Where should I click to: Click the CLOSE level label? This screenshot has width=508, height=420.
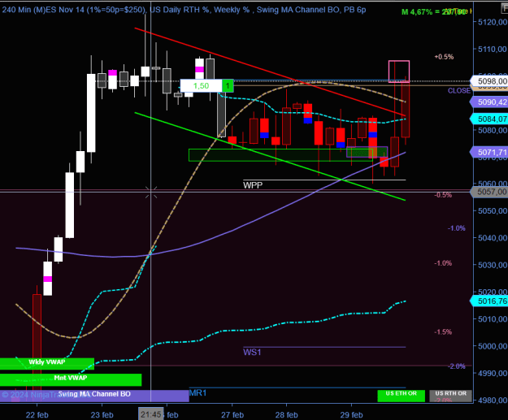point(458,91)
